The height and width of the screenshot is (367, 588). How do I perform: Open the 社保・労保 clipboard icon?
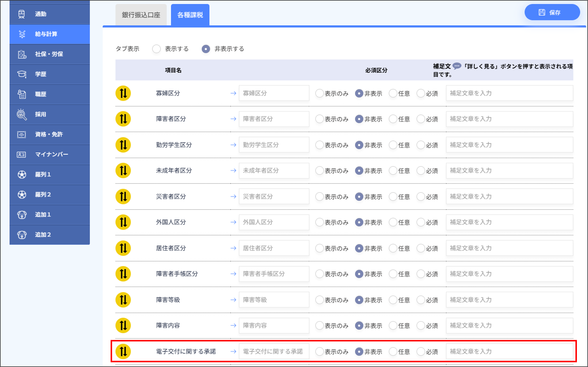pyautogui.click(x=22, y=54)
